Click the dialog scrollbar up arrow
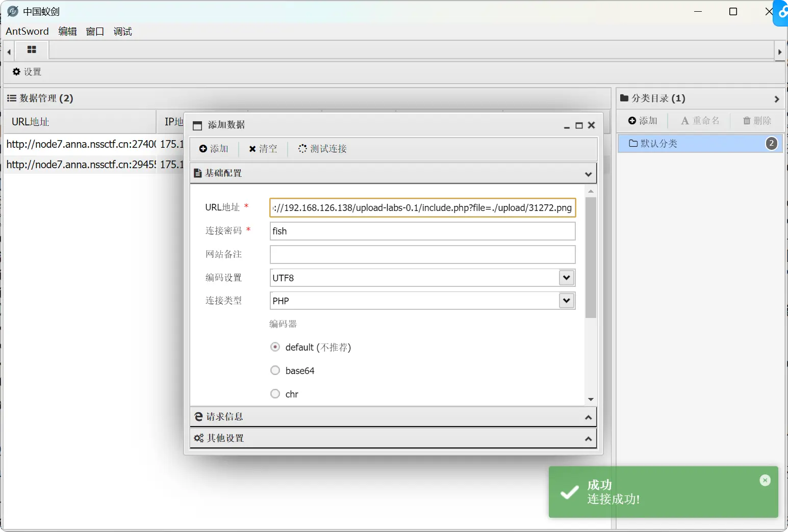Viewport: 788px width, 532px height. point(591,192)
